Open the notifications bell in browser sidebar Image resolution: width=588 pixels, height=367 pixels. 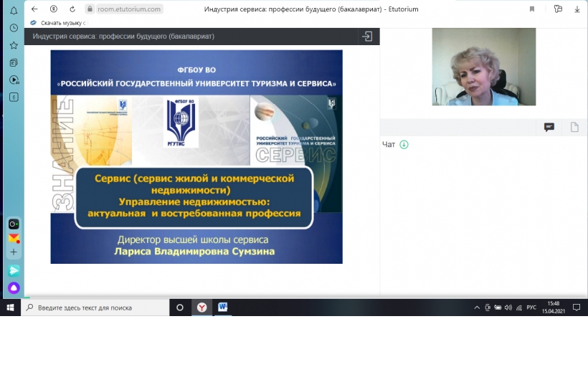coord(14,11)
